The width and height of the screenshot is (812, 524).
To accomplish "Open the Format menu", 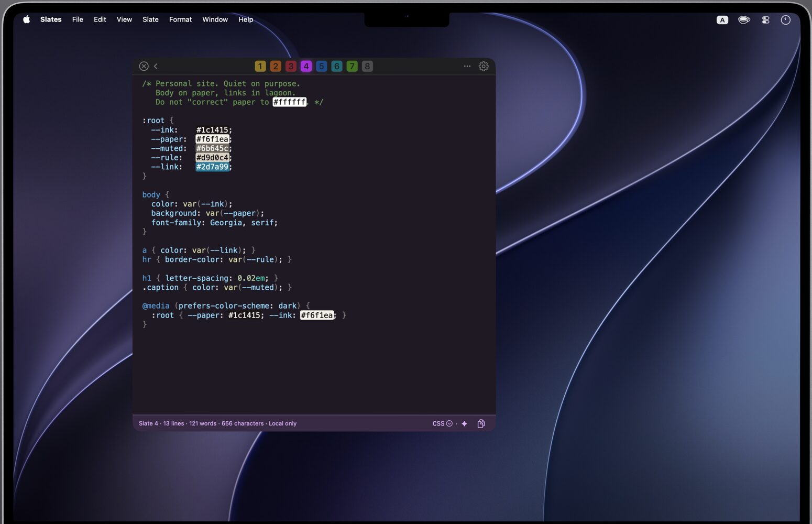I will (180, 19).
